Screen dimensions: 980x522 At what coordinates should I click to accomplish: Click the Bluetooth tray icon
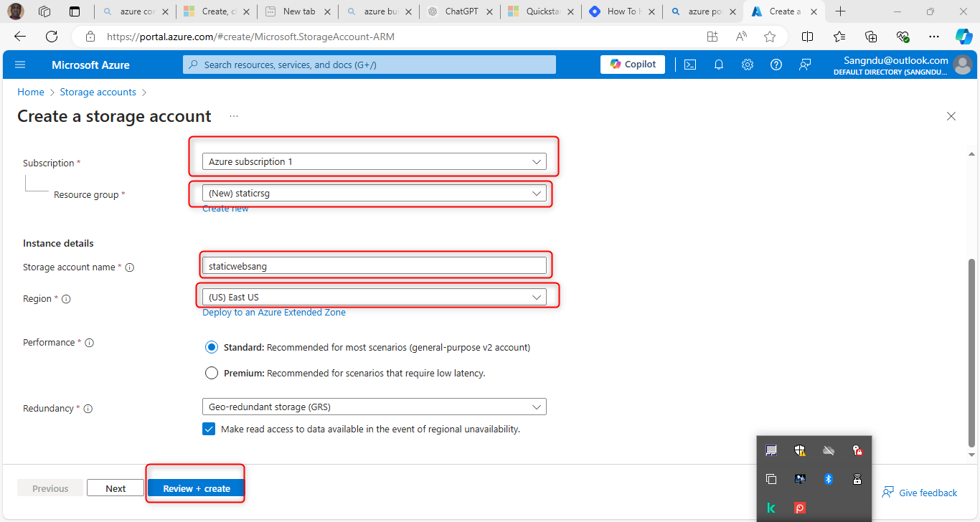pos(828,479)
